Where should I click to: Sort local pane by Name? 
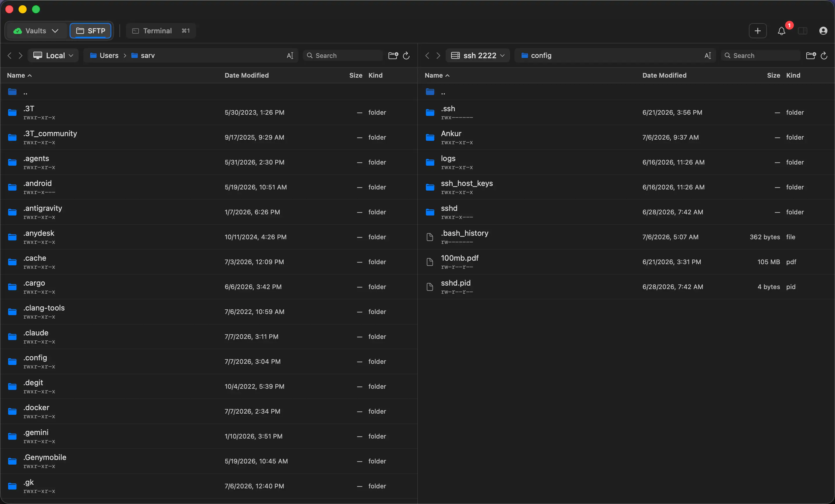(x=19, y=76)
